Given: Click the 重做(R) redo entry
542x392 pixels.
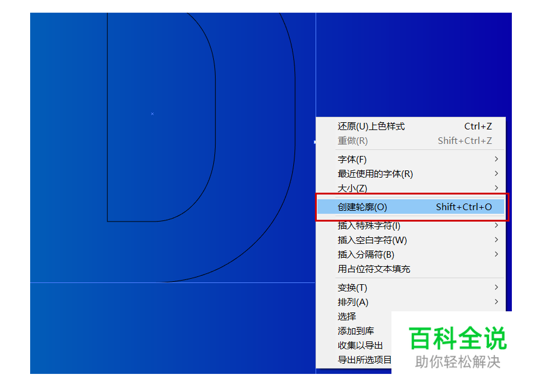Looking at the screenshot, I should coord(350,141).
